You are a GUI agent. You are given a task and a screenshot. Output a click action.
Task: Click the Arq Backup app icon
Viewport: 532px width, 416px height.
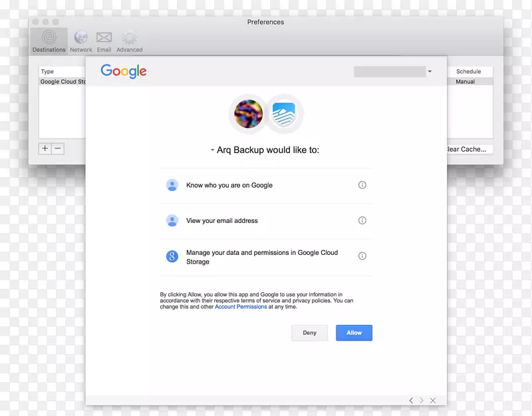pyautogui.click(x=284, y=114)
